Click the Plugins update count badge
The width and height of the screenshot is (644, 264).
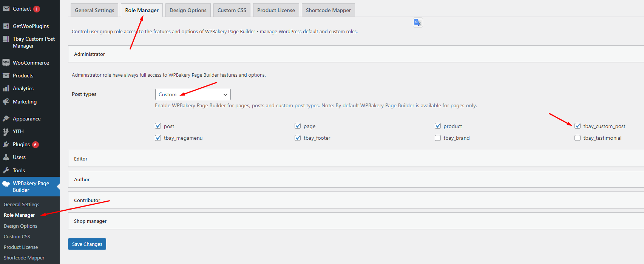click(36, 145)
